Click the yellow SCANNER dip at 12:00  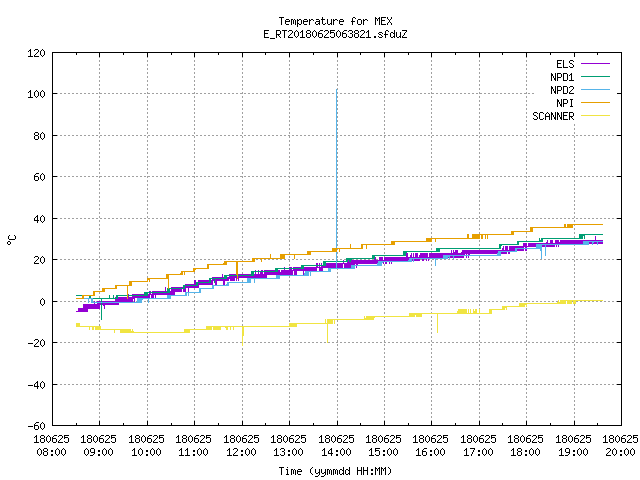(242, 336)
